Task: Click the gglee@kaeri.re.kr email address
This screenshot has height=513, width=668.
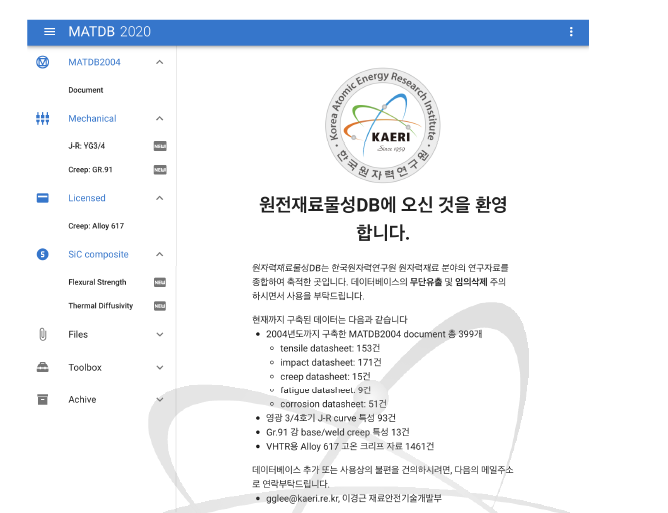Action: 302,498
